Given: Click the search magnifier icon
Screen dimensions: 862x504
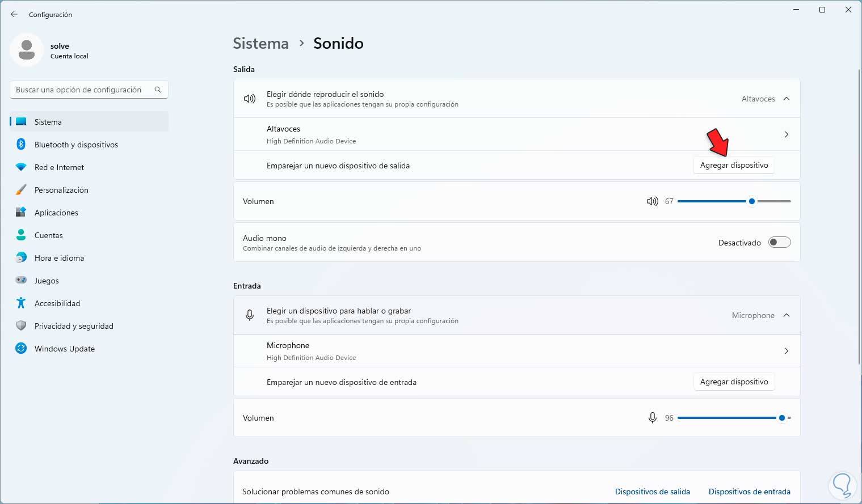Looking at the screenshot, I should pyautogui.click(x=158, y=90).
